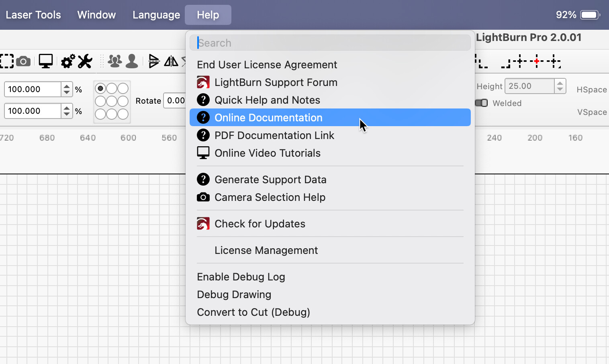Image resolution: width=609 pixels, height=364 pixels.
Task: Click the width percentage stepper down arrow
Action: click(x=67, y=92)
